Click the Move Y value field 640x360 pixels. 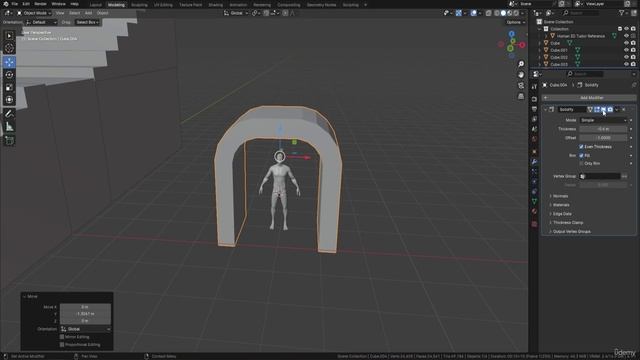(85, 314)
